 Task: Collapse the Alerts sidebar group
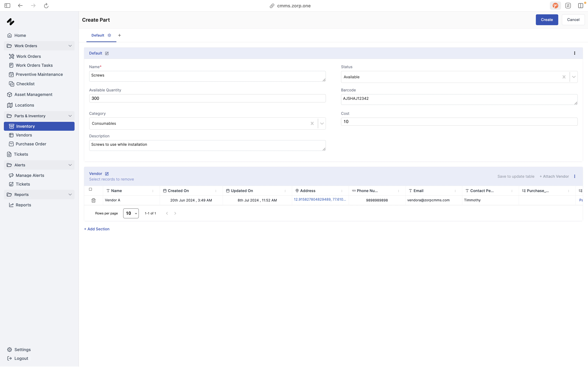[70, 165]
